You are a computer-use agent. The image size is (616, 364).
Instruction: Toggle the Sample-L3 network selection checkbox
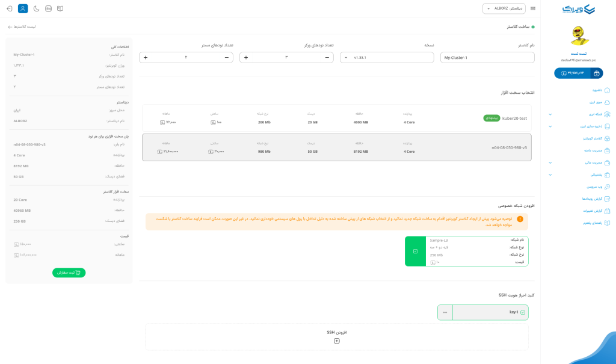415,251
